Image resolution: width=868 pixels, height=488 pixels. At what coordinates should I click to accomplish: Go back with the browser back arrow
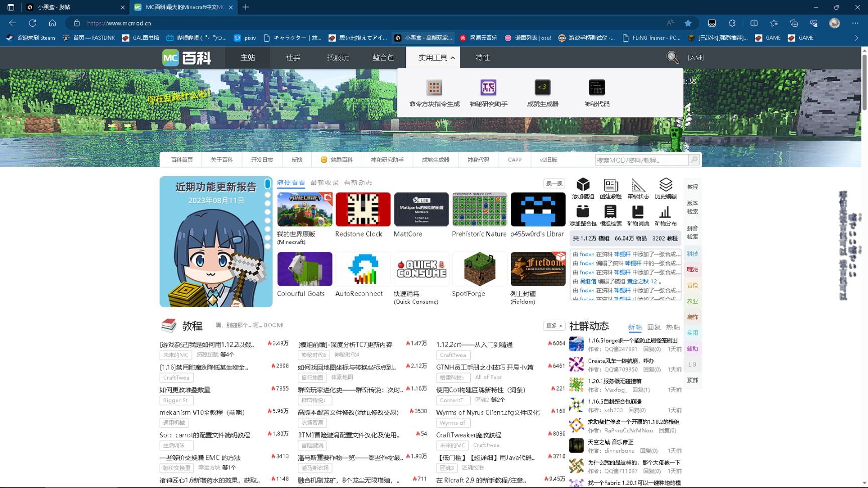click(x=13, y=23)
